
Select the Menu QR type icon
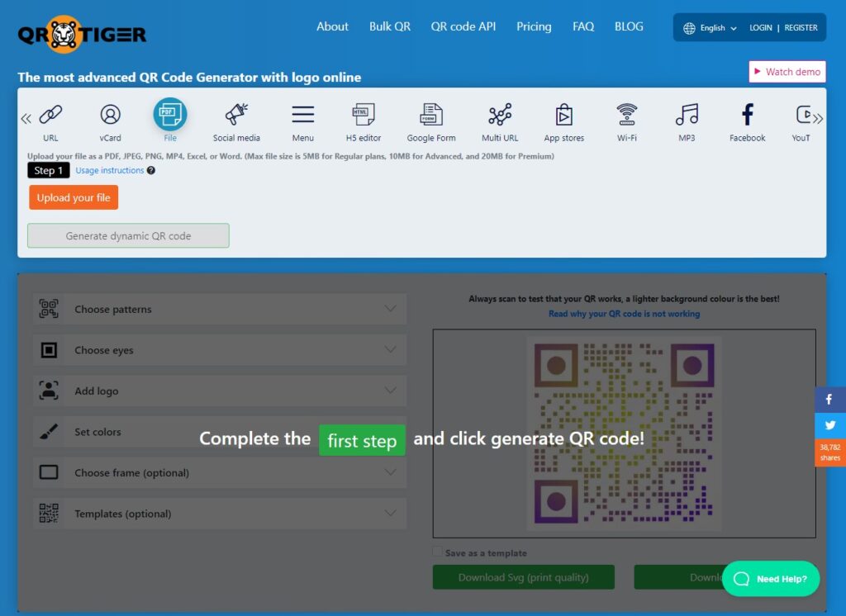[302, 114]
